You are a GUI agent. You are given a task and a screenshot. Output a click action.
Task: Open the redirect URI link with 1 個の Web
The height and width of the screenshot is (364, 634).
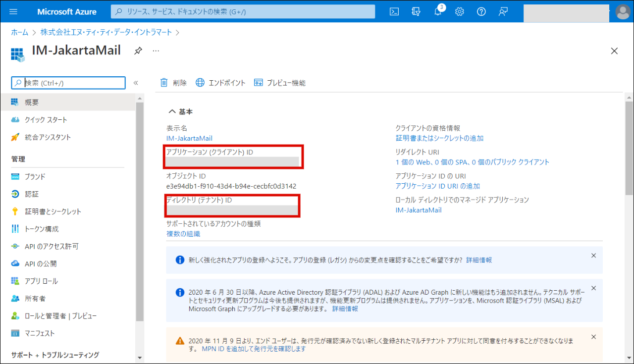click(473, 162)
